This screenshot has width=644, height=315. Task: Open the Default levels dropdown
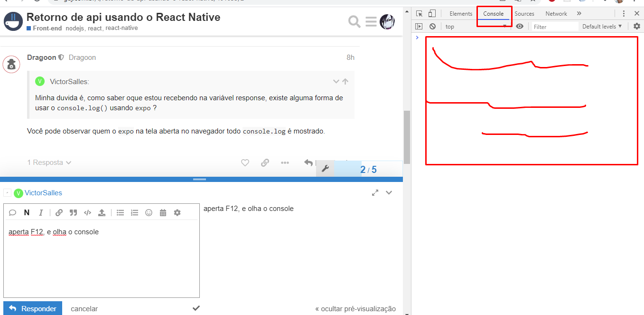(x=602, y=27)
